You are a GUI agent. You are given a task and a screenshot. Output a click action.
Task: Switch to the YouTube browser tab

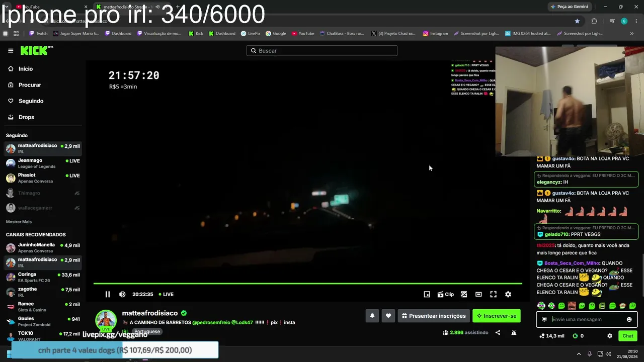[x=48, y=7]
